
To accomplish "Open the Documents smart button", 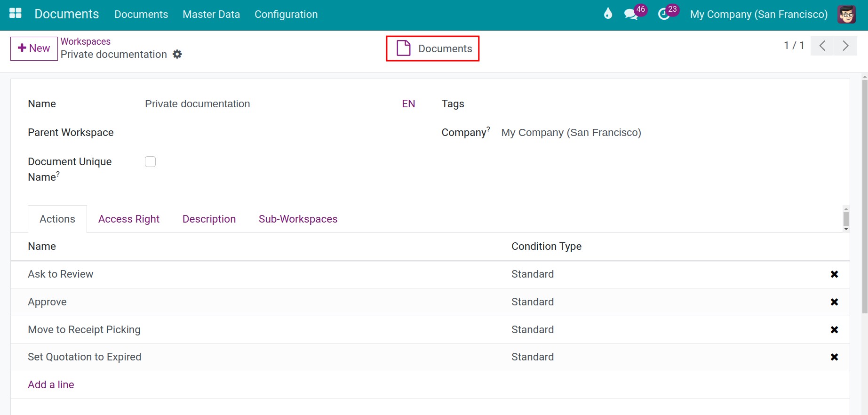I will pyautogui.click(x=433, y=48).
